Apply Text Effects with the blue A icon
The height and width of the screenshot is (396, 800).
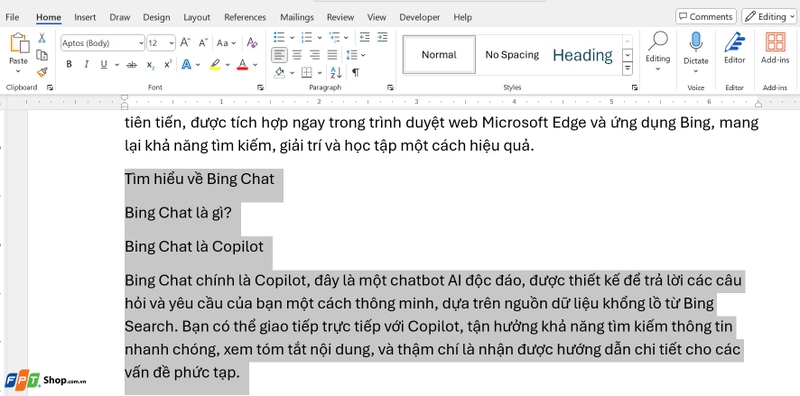(186, 65)
